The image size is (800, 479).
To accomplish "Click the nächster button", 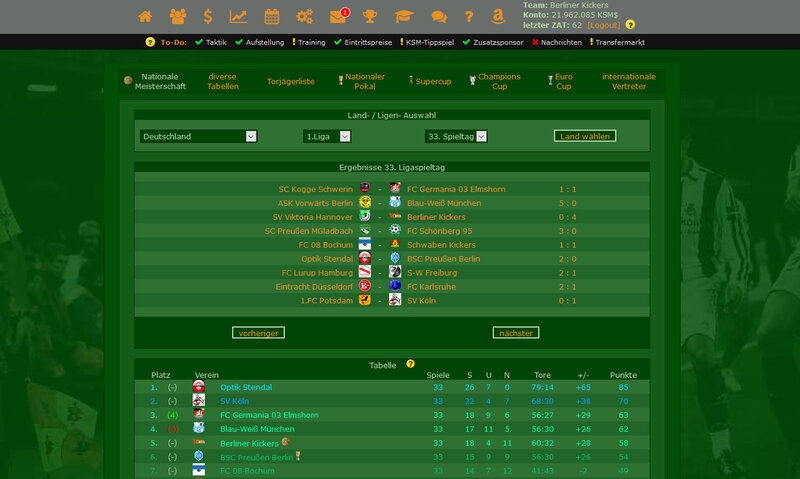I will click(x=516, y=333).
